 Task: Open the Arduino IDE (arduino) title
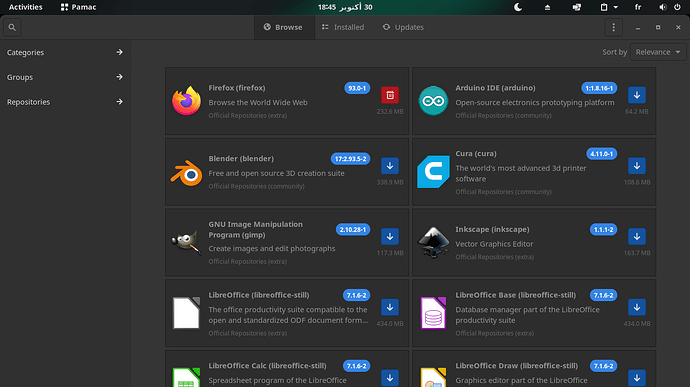click(x=495, y=88)
